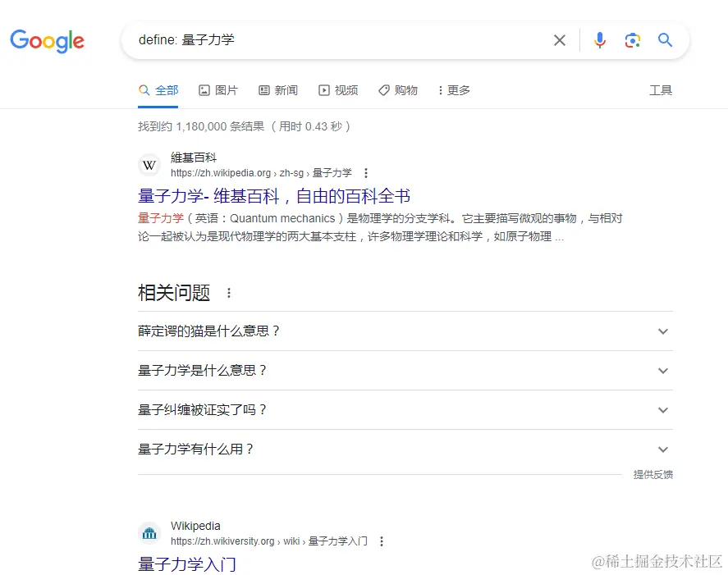This screenshot has width=728, height=575.
Task: Expand question 薛定谔的猫是什么意思？
Action: click(405, 331)
